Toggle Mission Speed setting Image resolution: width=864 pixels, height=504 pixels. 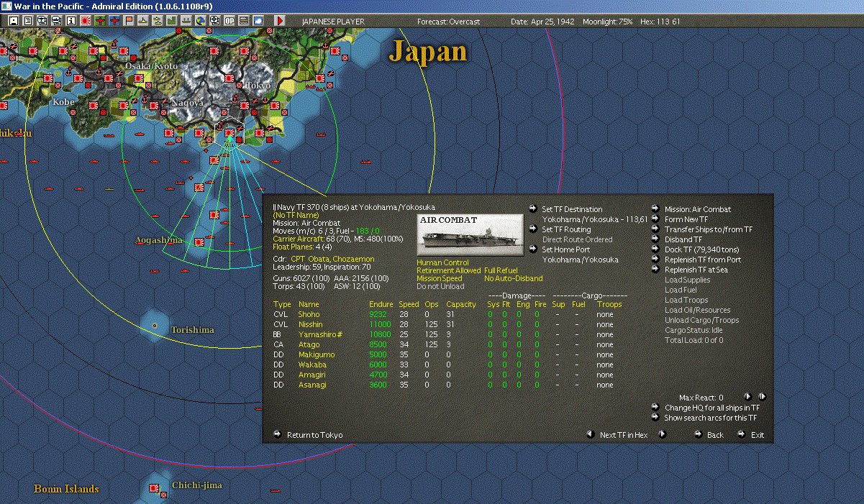[440, 278]
